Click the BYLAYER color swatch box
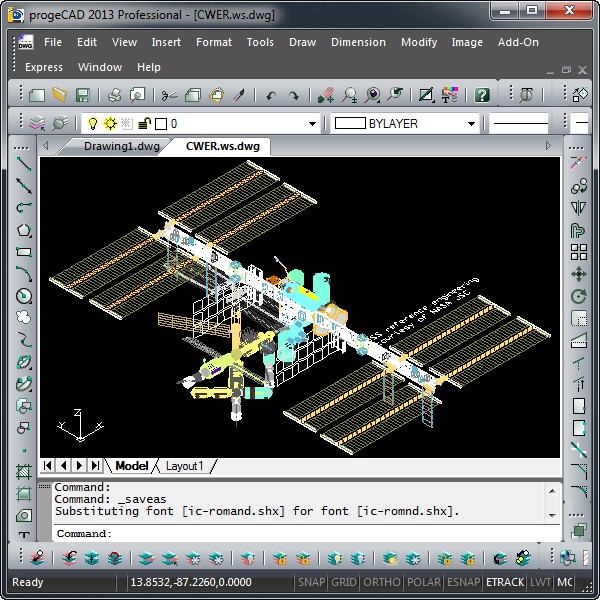 tap(350, 124)
